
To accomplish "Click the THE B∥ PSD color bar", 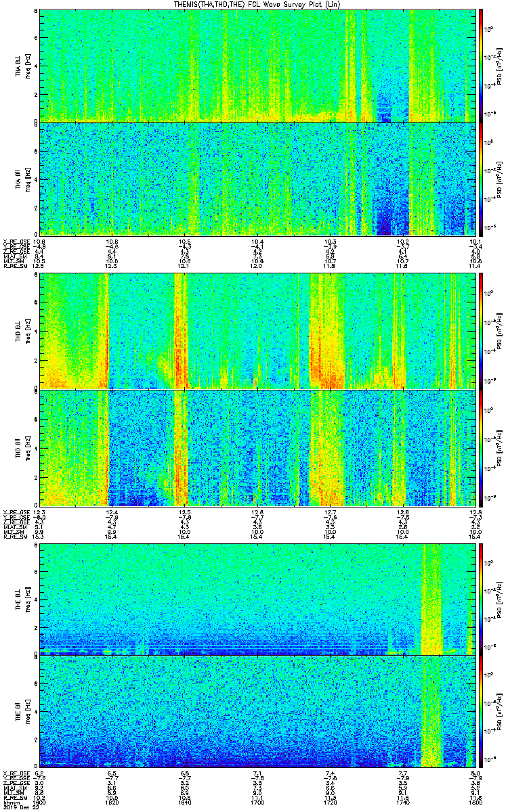I will tap(482, 712).
